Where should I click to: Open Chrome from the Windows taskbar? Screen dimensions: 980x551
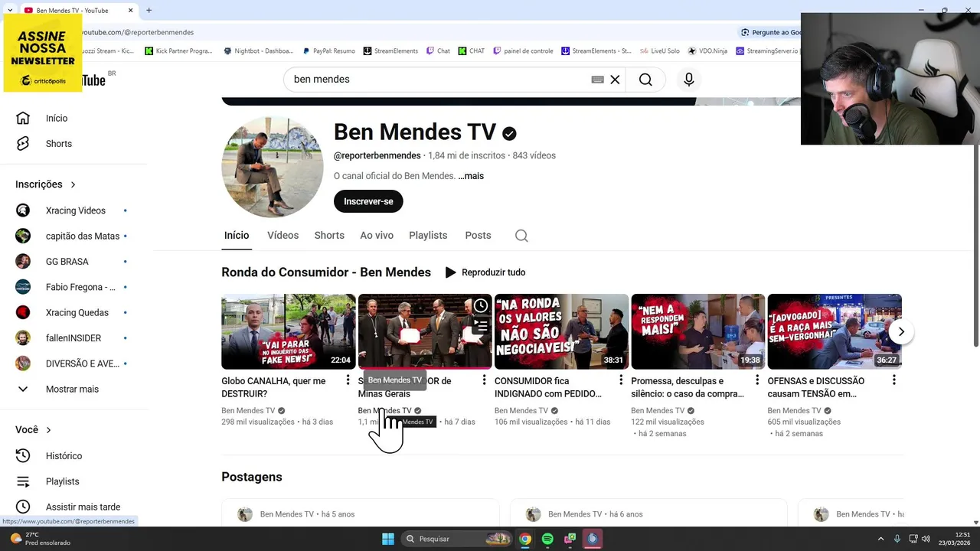point(525,539)
